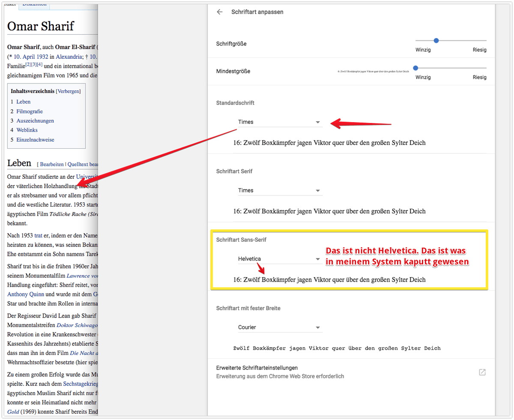Open the Standardschrift Times dropdown
Screen dimensions: 514x420
[280, 122]
